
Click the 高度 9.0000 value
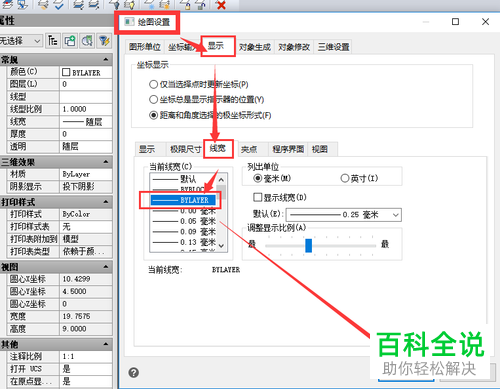[86, 329]
